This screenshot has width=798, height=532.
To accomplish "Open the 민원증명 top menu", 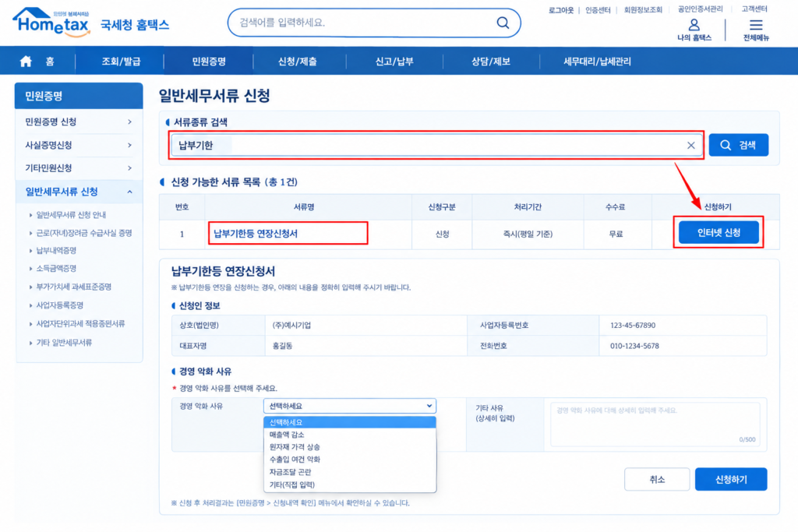I will coord(209,62).
